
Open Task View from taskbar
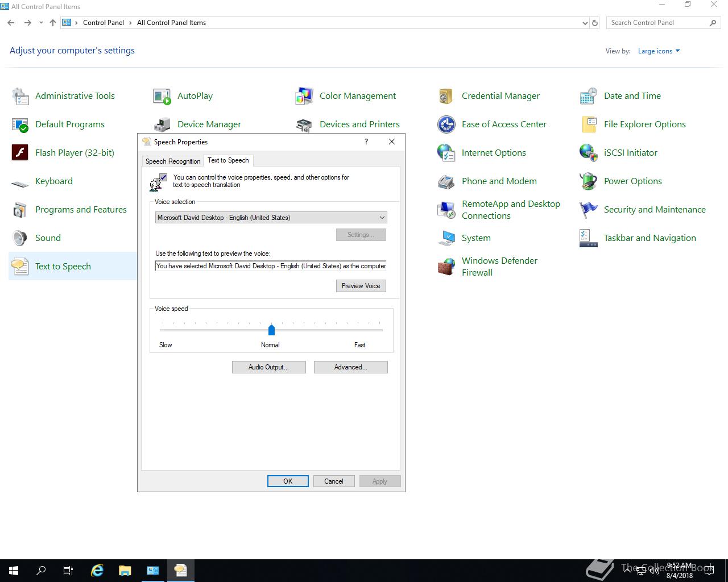68,571
